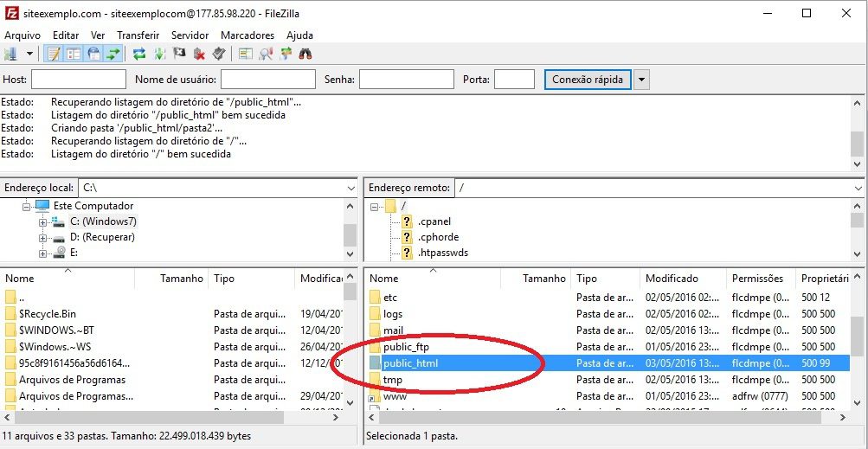Click the refresh file lists icon
The height and width of the screenshot is (449, 868).
pyautogui.click(x=139, y=54)
